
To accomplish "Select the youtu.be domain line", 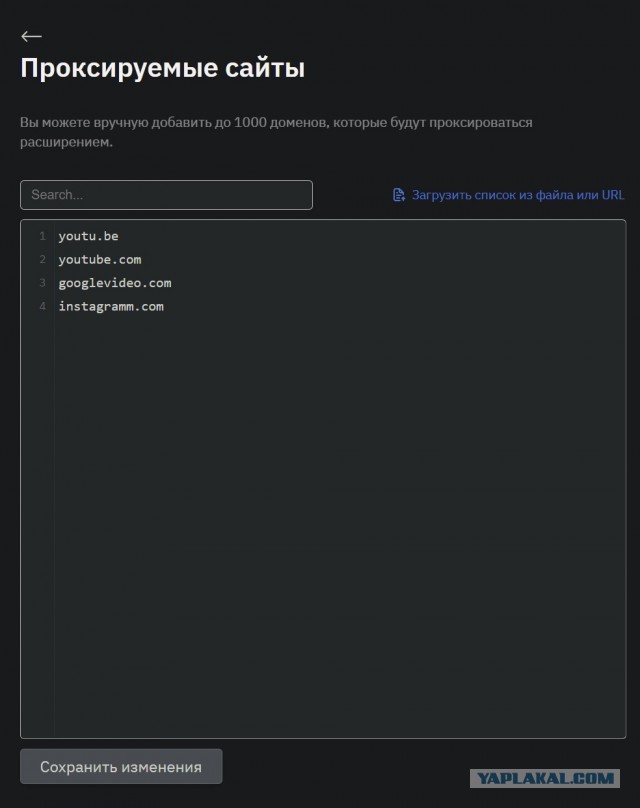I will [x=88, y=236].
